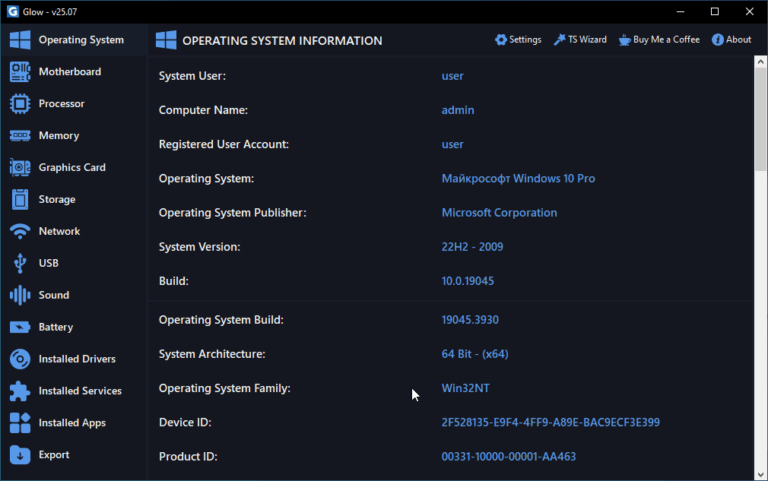Screen dimensions: 768x481
Task: Click the scrollbar up arrow
Action: pyautogui.click(x=760, y=62)
